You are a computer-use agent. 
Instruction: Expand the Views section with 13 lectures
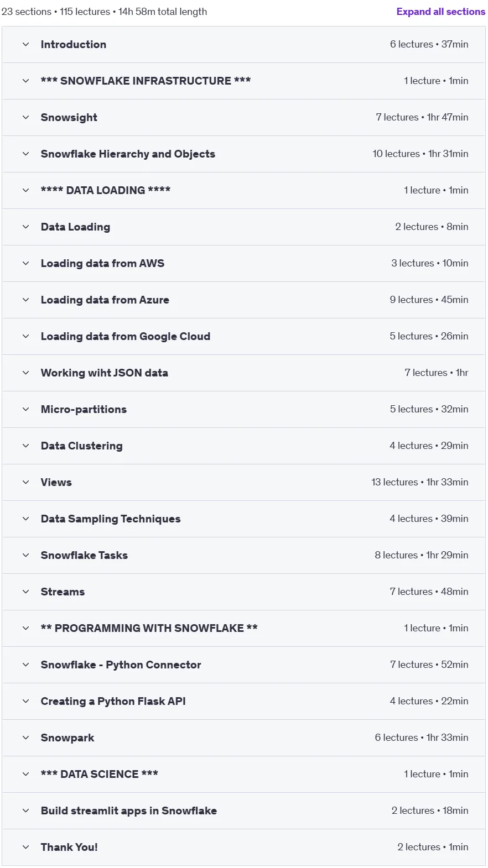[x=243, y=482]
